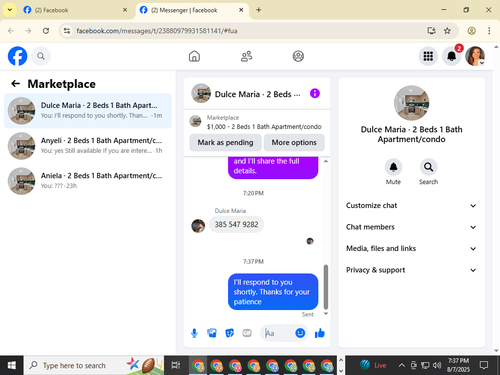Open the emoji picker smiley

300,333
